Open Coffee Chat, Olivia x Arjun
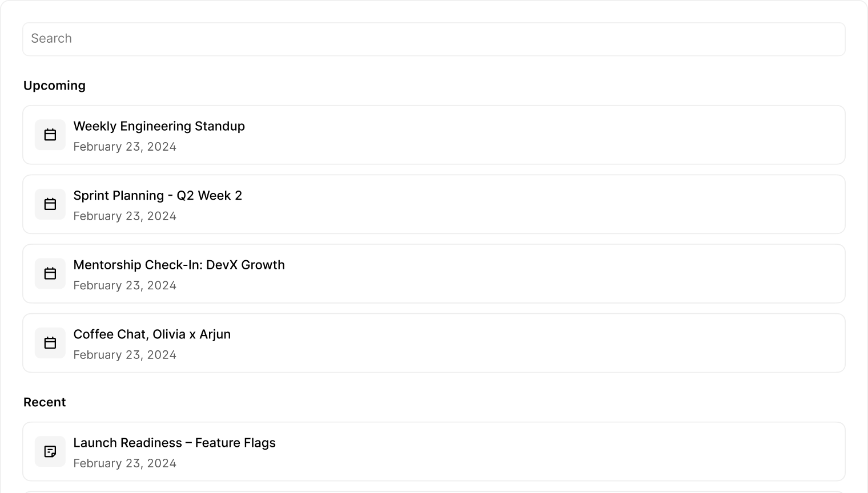Image resolution: width=868 pixels, height=493 pixels. tap(152, 334)
